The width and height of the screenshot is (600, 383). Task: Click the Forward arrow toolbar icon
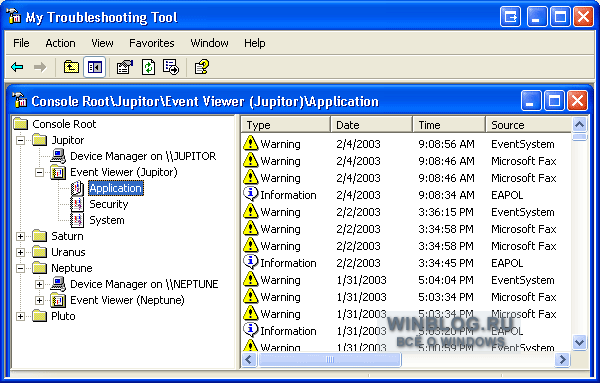40,67
